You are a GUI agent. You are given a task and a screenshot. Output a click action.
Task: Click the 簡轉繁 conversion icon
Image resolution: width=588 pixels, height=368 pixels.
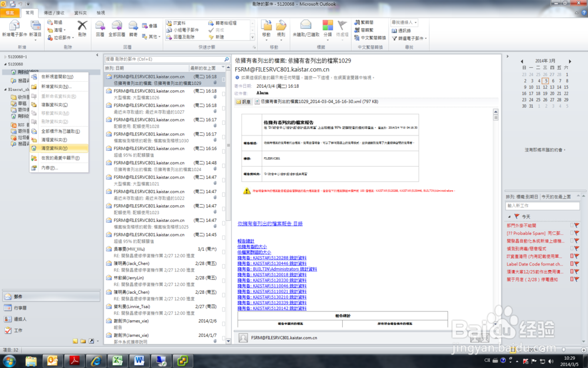click(x=357, y=30)
